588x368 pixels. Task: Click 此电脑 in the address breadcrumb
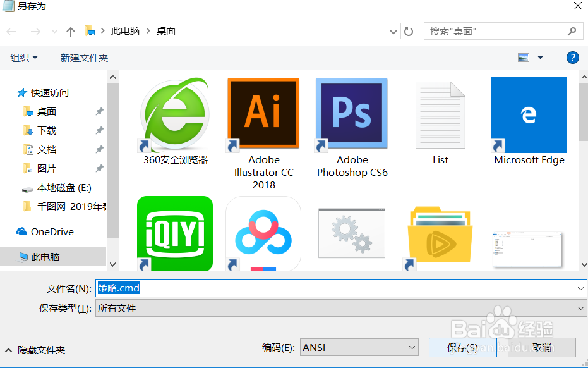(x=125, y=31)
